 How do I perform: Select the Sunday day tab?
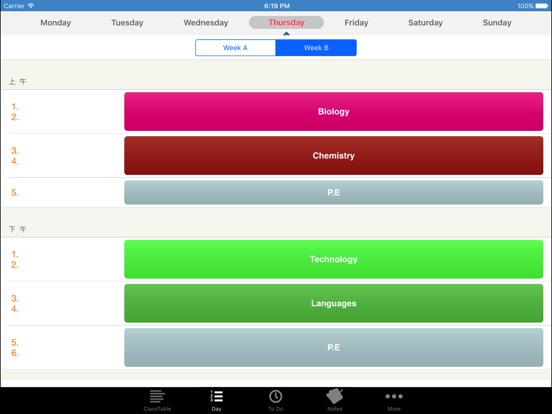497,23
